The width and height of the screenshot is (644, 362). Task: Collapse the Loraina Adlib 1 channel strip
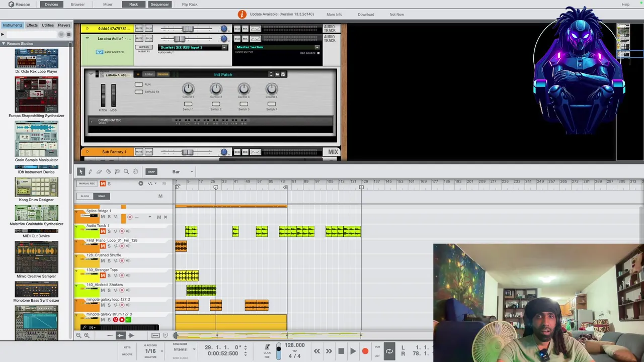[87, 38]
